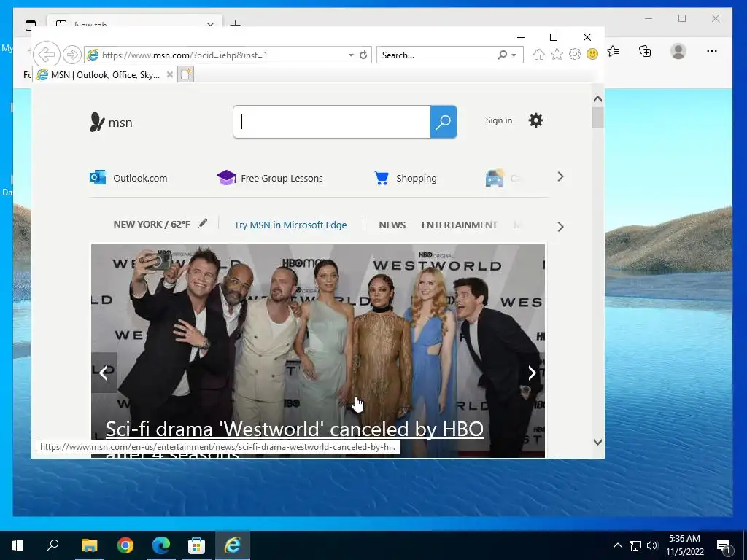The width and height of the screenshot is (747, 560).
Task: Open the Outlook.com shortcut
Action: pos(128,178)
